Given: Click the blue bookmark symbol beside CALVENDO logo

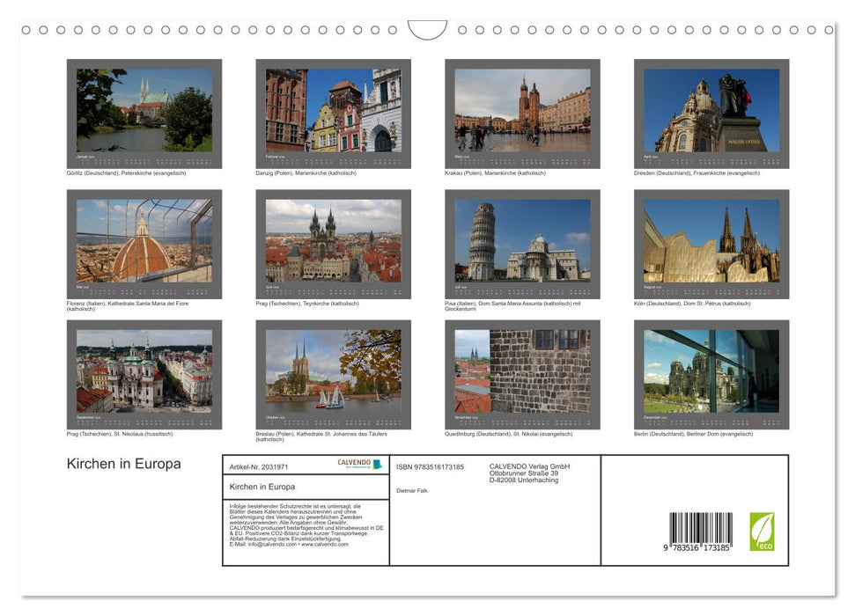Looking at the screenshot, I should pyautogui.click(x=379, y=465).
